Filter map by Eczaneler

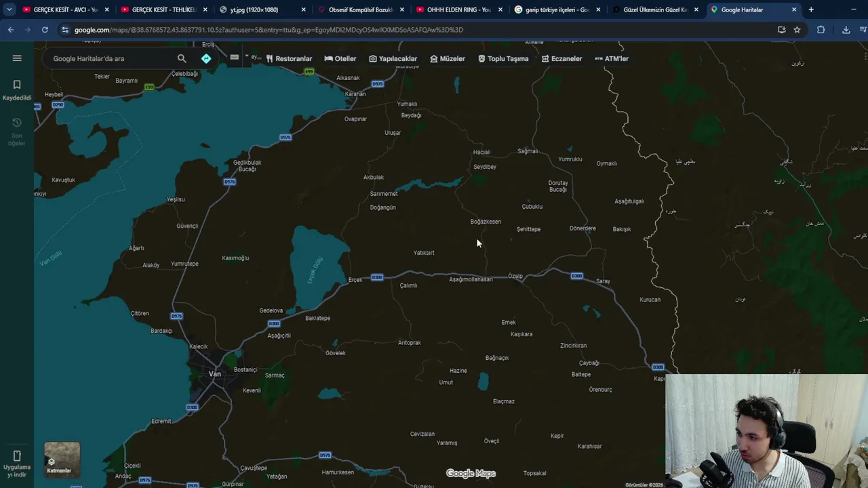(561, 59)
